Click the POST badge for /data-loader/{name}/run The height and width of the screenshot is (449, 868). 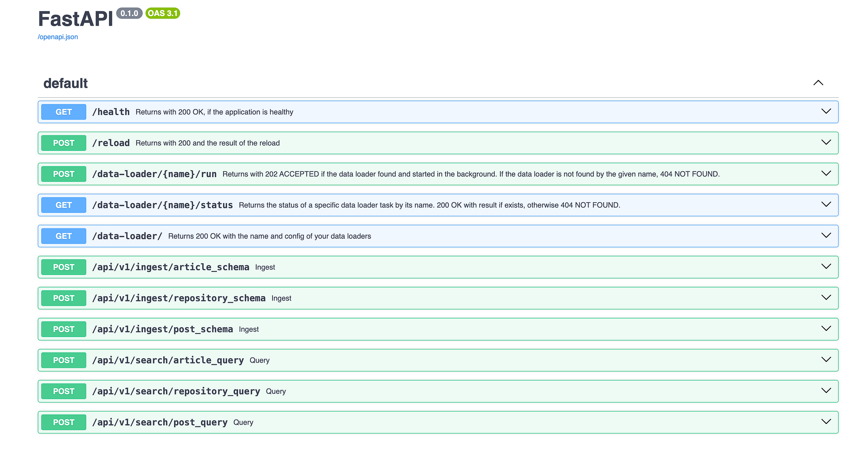pyautogui.click(x=64, y=174)
